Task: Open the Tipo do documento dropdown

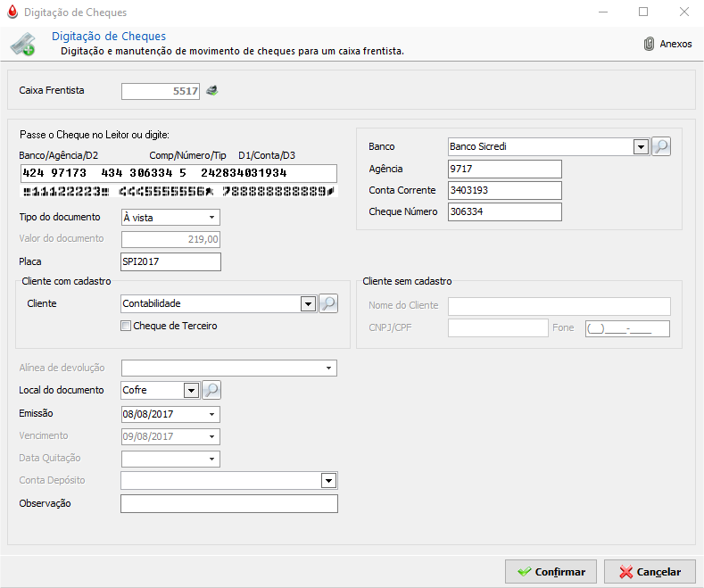Action: click(212, 218)
